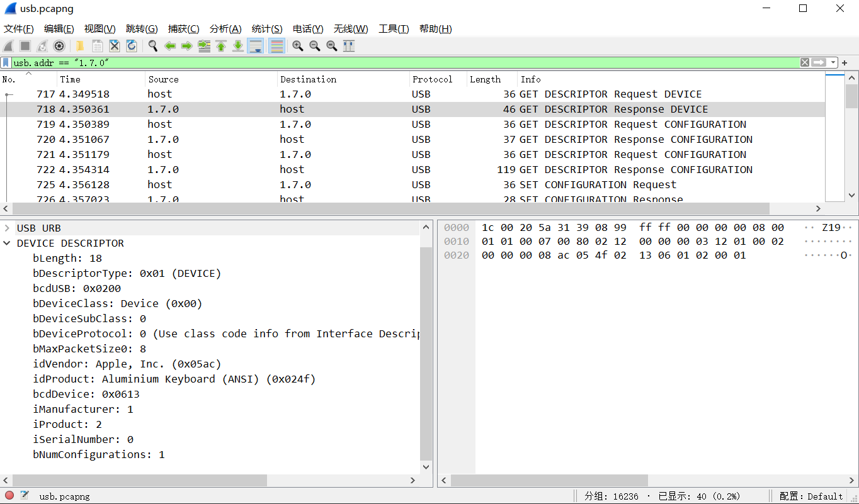
Task: Sort packets by Length column
Action: (x=492, y=79)
